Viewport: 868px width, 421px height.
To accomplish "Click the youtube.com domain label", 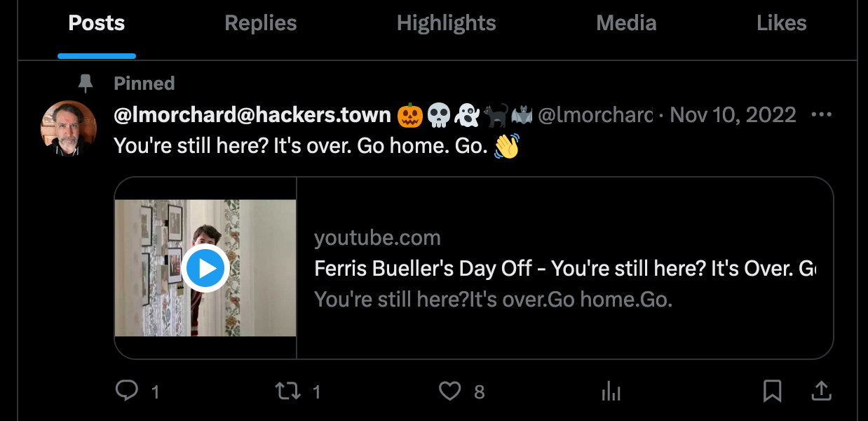I will point(377,238).
